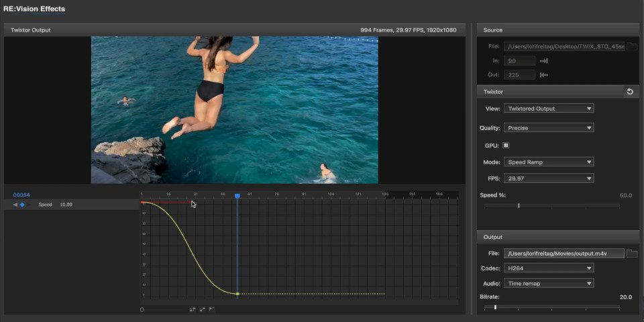The image size is (644, 322).
Task: Click the middle graph tool icon below the curve
Action: (x=202, y=309)
